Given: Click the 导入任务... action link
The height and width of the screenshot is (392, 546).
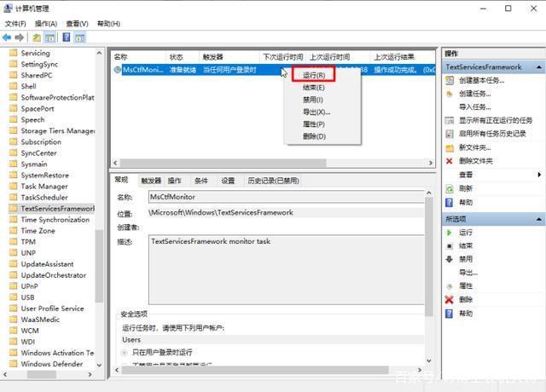Looking at the screenshot, I should pos(475,107).
